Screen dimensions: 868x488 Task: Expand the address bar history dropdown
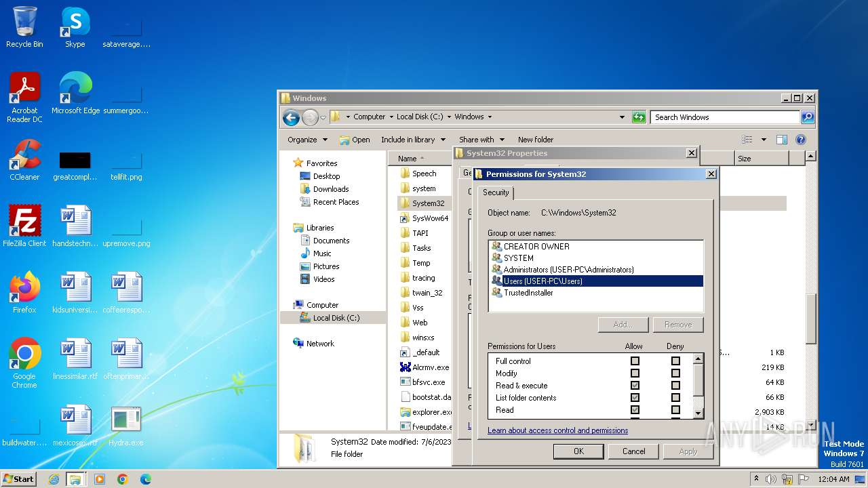(x=622, y=117)
